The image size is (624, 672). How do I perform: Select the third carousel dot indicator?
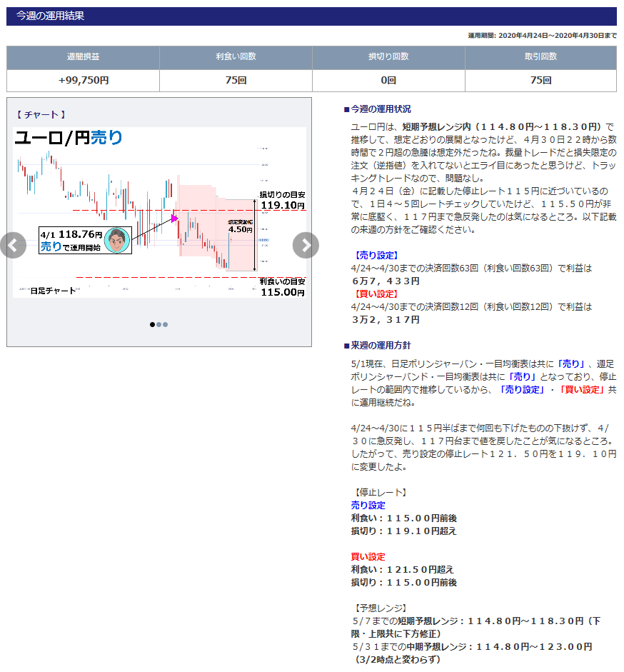(x=165, y=324)
